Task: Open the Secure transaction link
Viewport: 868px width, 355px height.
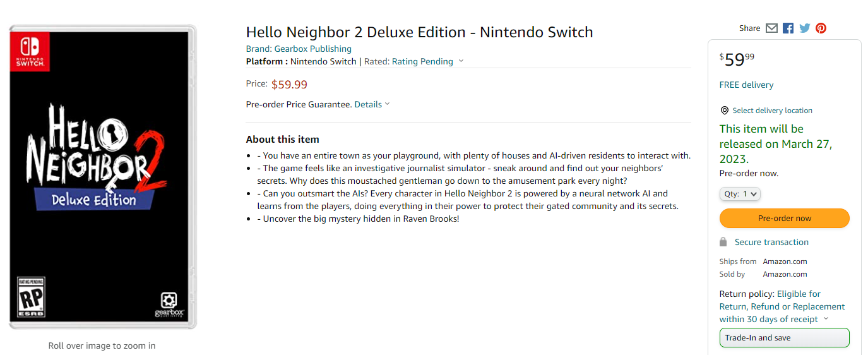Action: pos(771,243)
